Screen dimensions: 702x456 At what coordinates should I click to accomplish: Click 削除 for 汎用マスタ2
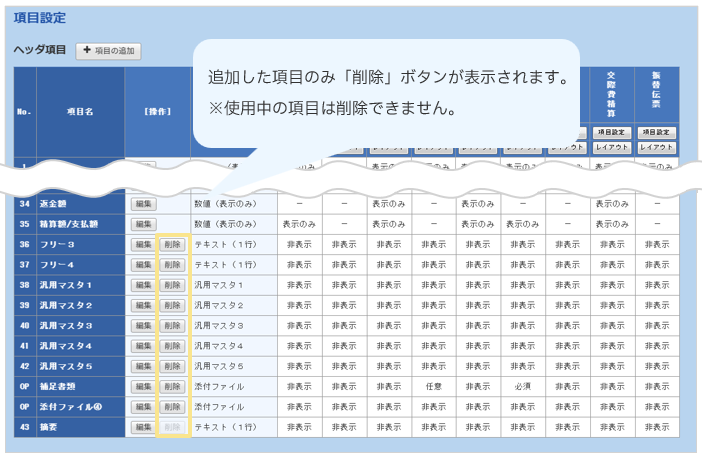(x=172, y=306)
